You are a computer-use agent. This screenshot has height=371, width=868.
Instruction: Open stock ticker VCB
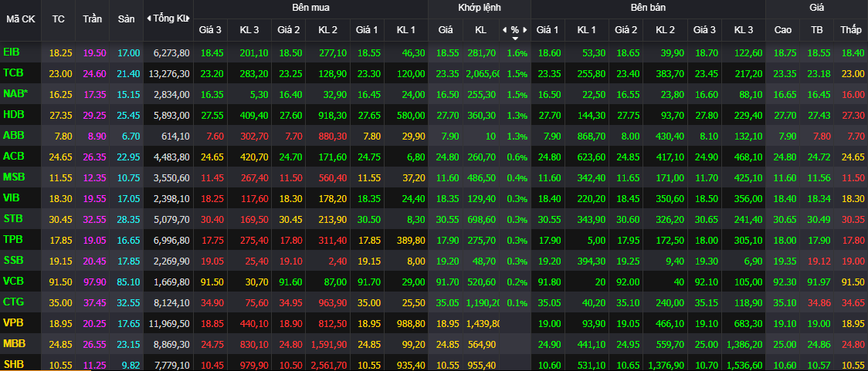click(12, 281)
